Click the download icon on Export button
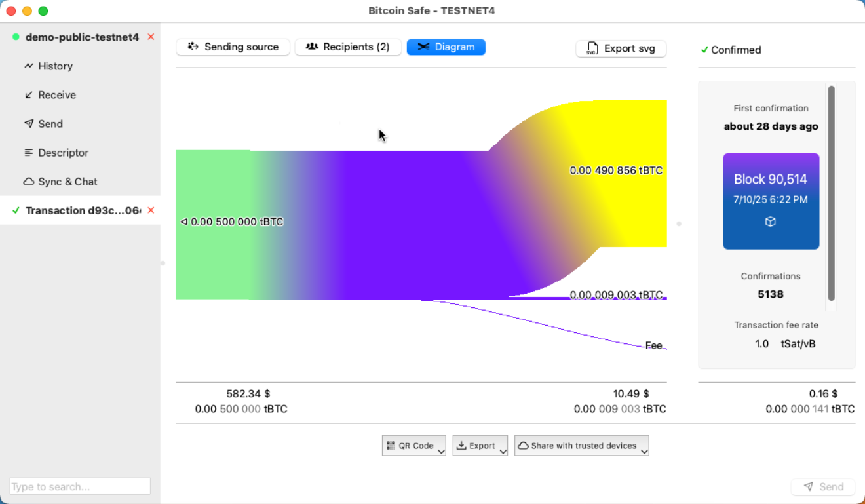This screenshot has width=865, height=504. pyautogui.click(x=461, y=446)
